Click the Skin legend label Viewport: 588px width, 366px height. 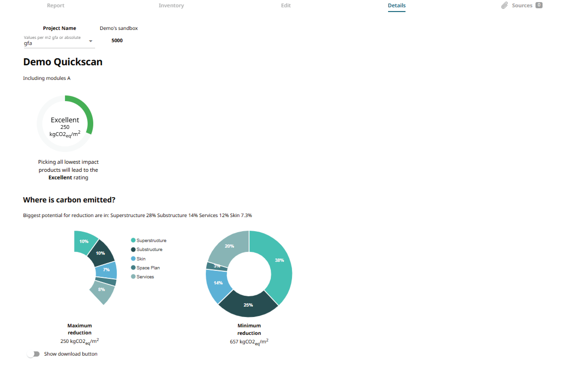[141, 259]
